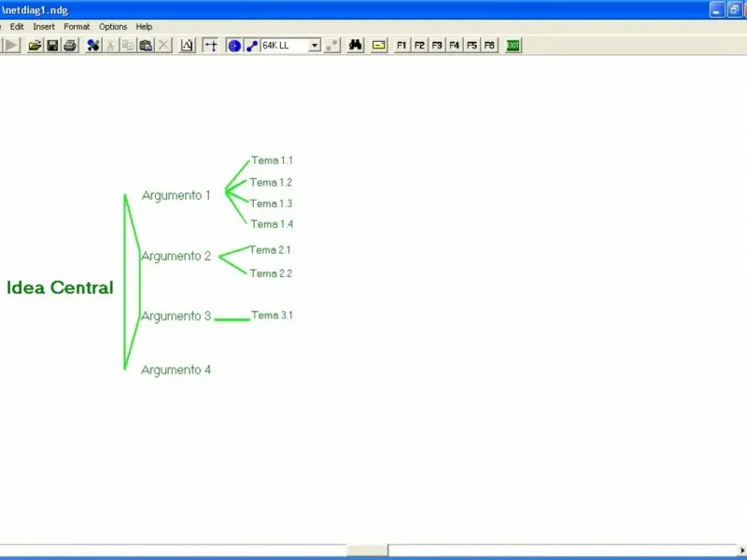Restore down the netdiag1.ndg window
747x560 pixels.
734,9
